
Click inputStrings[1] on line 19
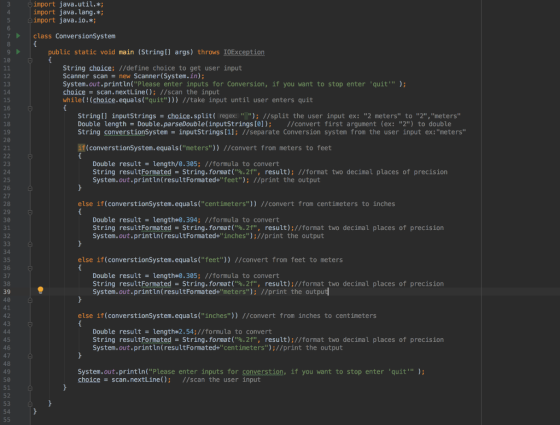(206, 132)
